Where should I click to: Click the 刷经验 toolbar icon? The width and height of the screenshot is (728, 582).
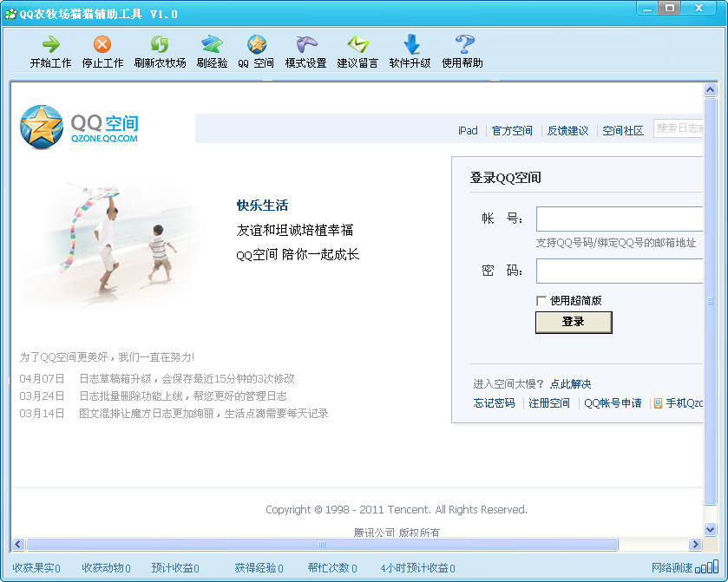212,44
